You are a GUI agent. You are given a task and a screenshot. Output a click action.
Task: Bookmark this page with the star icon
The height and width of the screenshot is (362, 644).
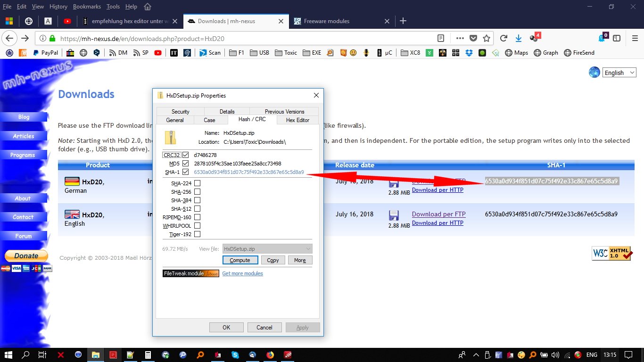click(x=487, y=38)
